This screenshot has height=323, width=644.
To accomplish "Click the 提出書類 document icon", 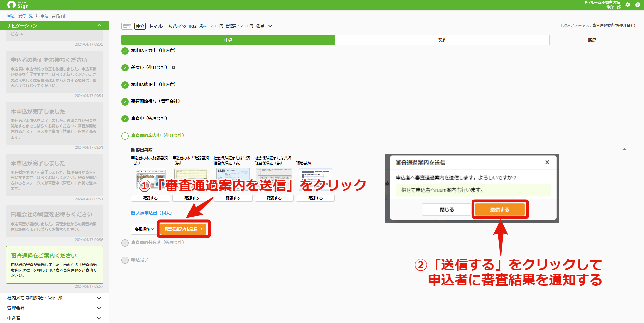I will (133, 150).
